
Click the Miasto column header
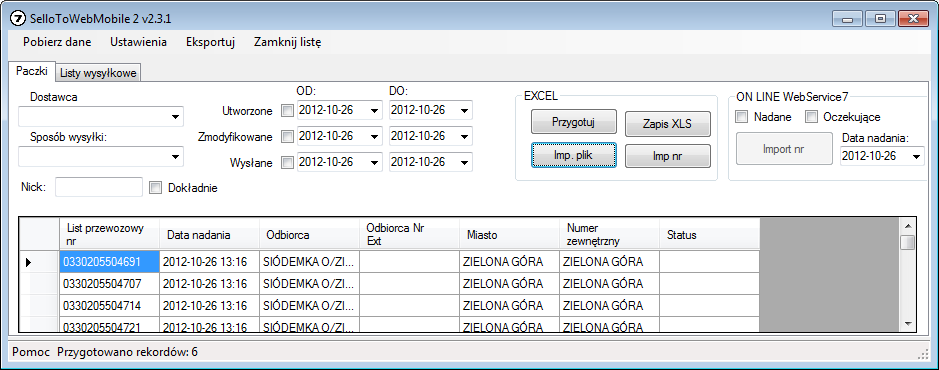click(510, 235)
